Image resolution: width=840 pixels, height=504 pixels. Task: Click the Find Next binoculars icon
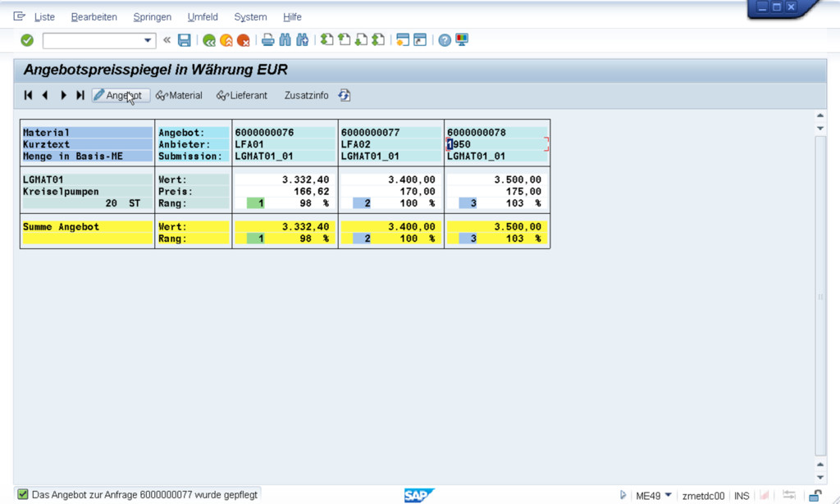click(x=302, y=40)
